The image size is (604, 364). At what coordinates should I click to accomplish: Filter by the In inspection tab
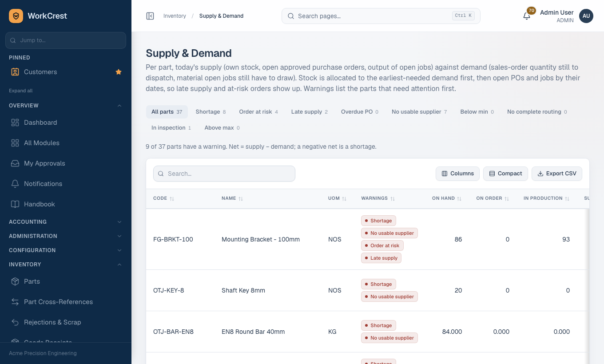171,128
